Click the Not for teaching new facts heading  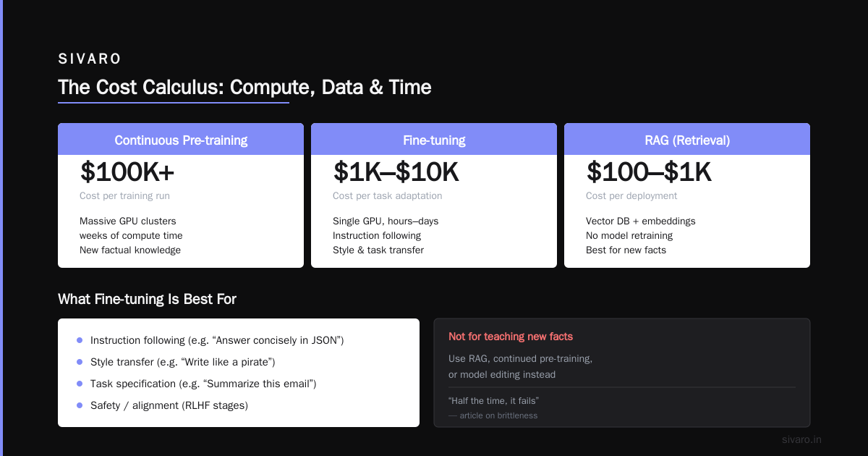511,337
